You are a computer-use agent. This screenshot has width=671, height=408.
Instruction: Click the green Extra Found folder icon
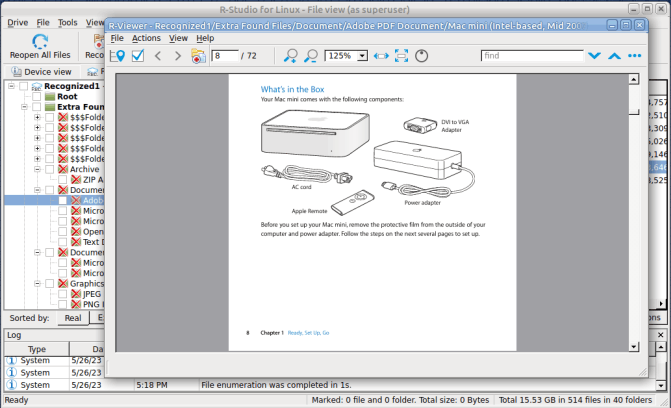(50, 107)
